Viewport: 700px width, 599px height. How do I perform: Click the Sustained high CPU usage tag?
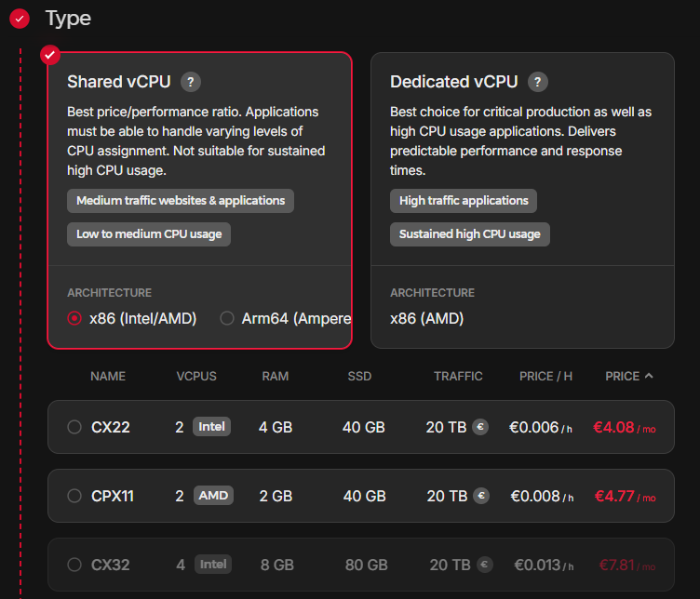coord(469,234)
